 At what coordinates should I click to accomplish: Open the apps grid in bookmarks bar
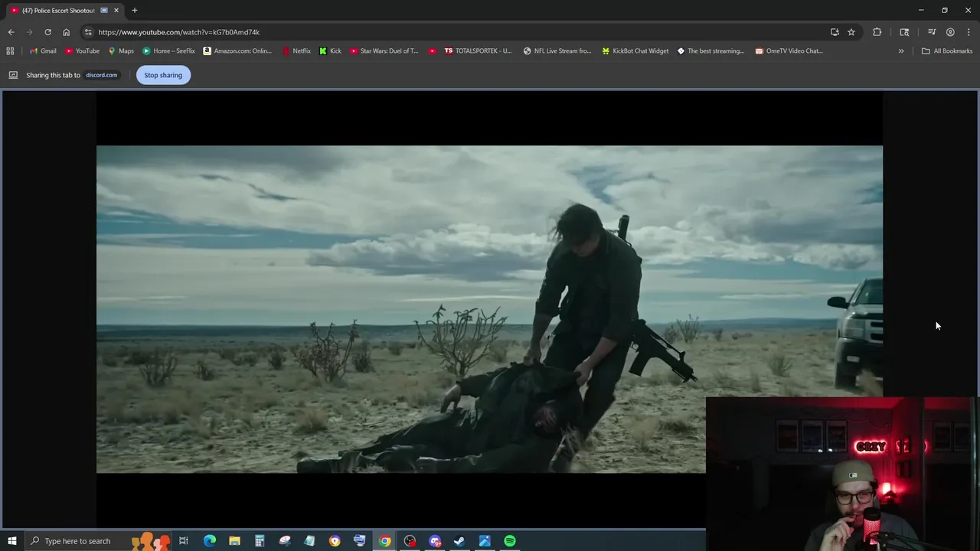click(x=10, y=51)
